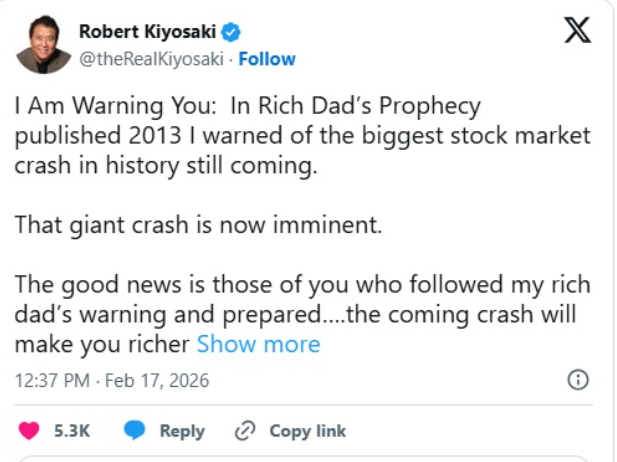Screen dimensions: 617x462
Task: Click the "That giant crash is now imminent" line
Action: [x=198, y=224]
